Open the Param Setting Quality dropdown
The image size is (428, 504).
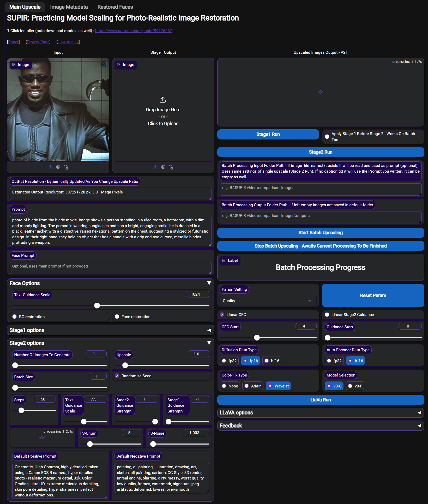[x=268, y=301]
